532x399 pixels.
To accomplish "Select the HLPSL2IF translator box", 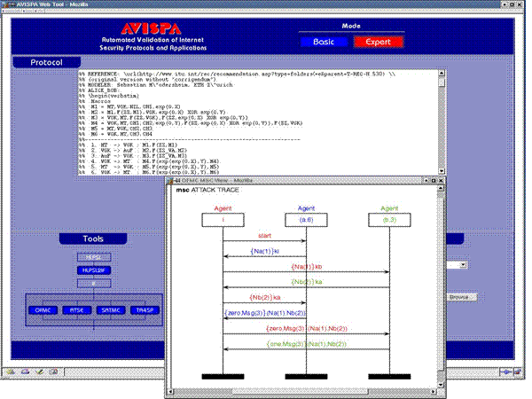I will point(94,270).
